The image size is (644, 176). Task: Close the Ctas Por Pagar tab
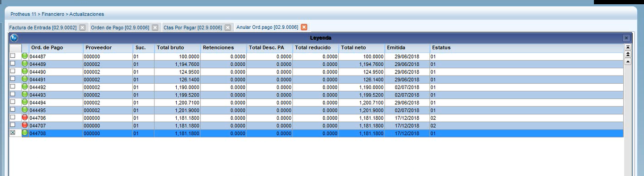point(227,27)
